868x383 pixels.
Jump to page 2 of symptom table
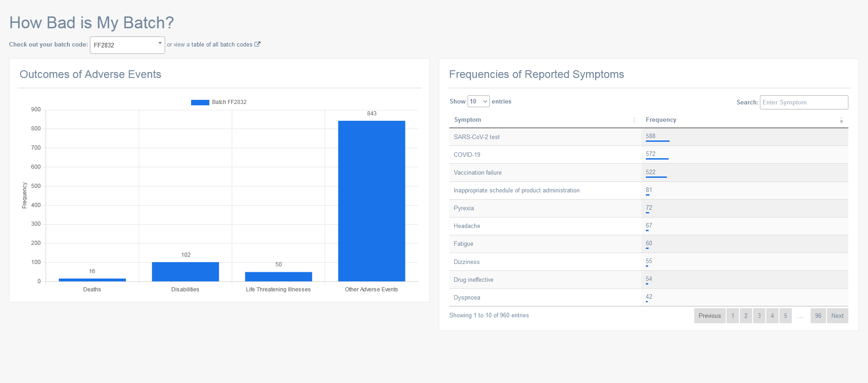(x=746, y=316)
